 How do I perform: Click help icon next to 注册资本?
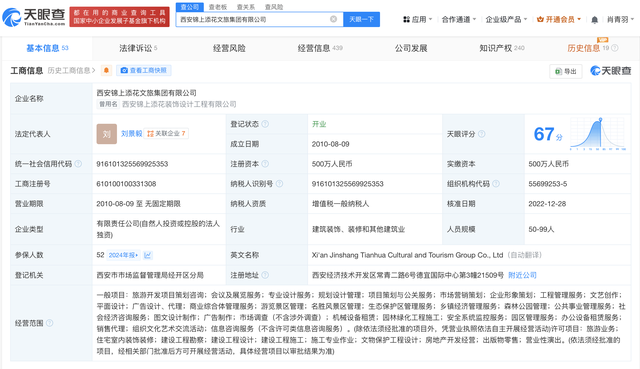(x=265, y=164)
